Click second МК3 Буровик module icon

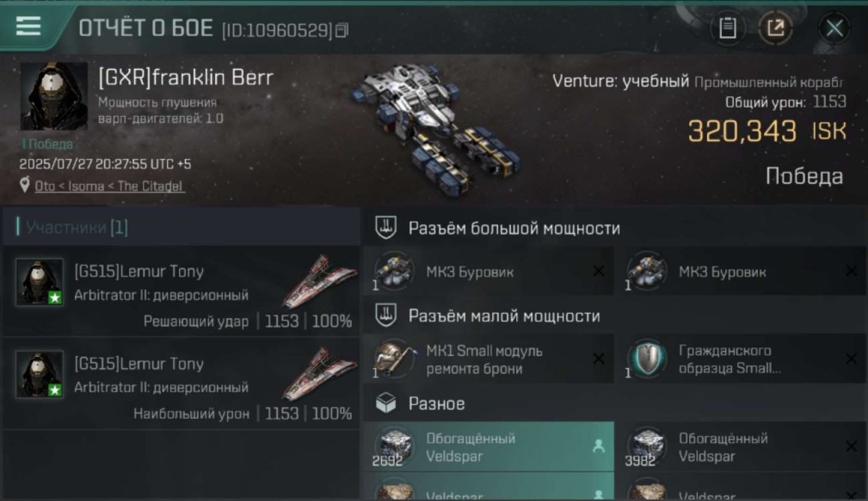(646, 271)
